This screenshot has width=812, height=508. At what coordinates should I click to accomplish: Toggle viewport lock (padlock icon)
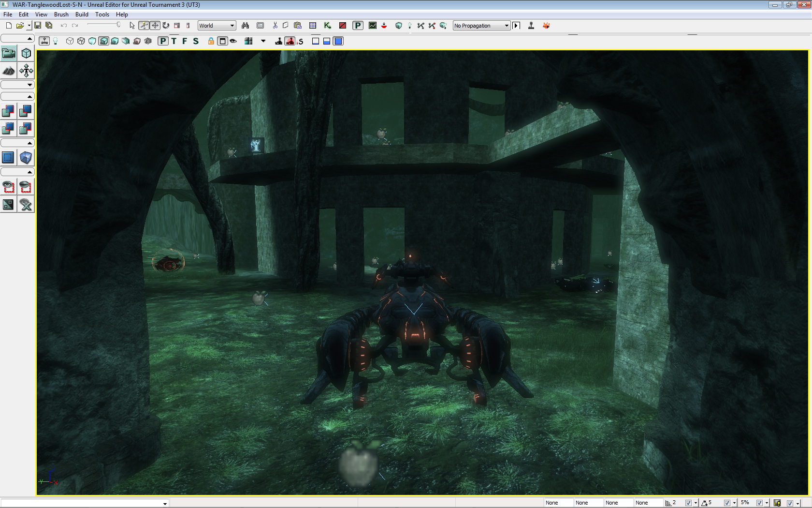[211, 41]
